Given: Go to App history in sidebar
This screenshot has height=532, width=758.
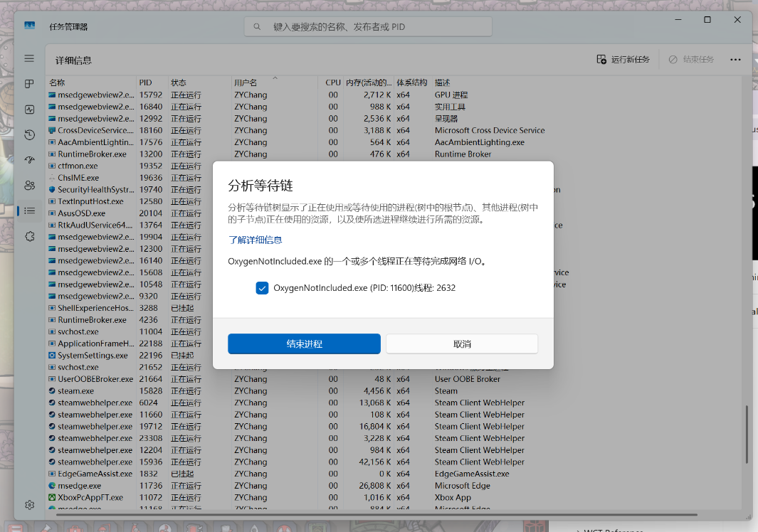Looking at the screenshot, I should (x=29, y=135).
